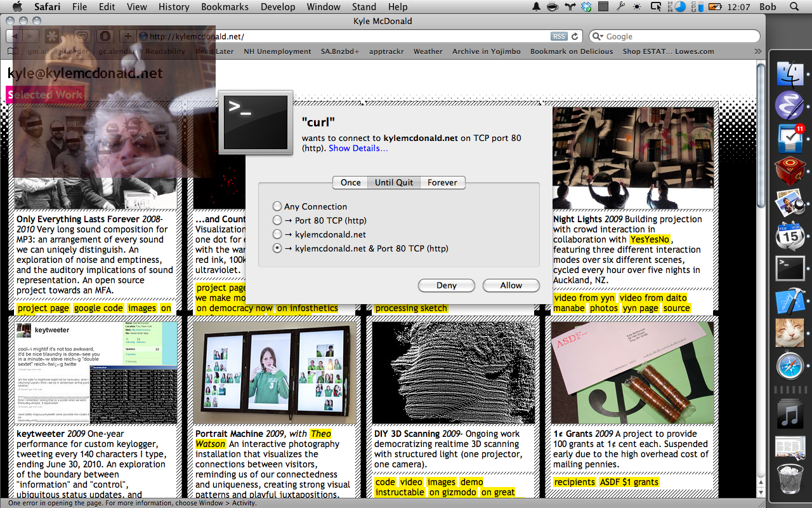Click the RSS badge in address bar
812x508 pixels.
pyautogui.click(x=559, y=37)
